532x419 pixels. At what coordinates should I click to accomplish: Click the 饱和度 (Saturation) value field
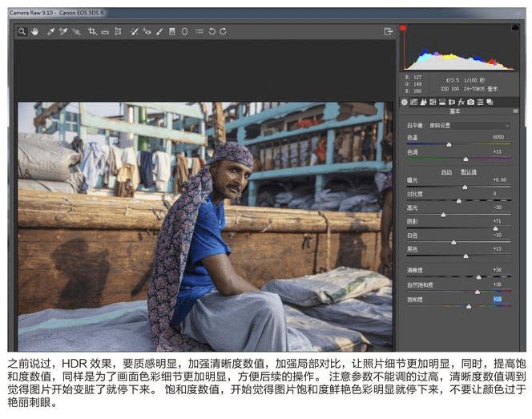click(x=497, y=299)
